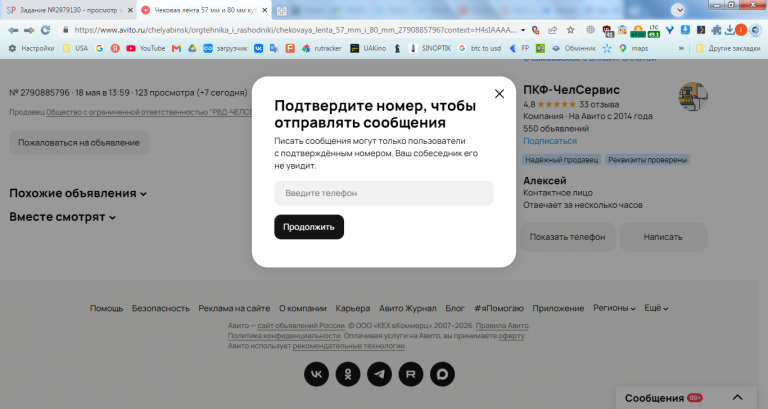Open the VK bookmark icon in bookmarks bar

(258, 48)
